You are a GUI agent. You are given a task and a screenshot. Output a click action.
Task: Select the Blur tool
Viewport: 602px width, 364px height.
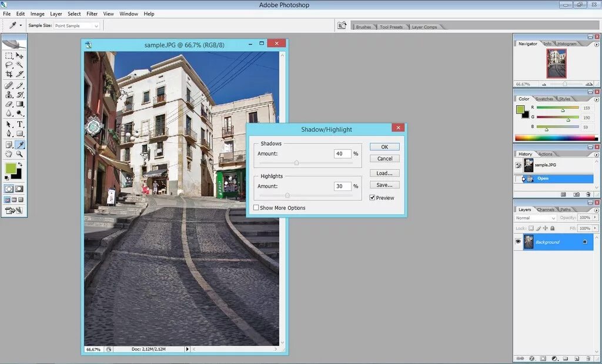(x=9, y=113)
